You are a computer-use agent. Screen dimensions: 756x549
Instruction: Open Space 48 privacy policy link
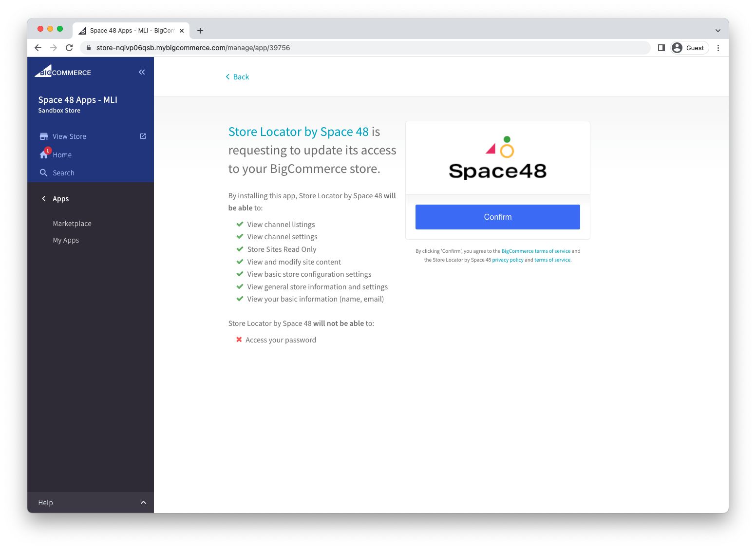[x=508, y=260]
